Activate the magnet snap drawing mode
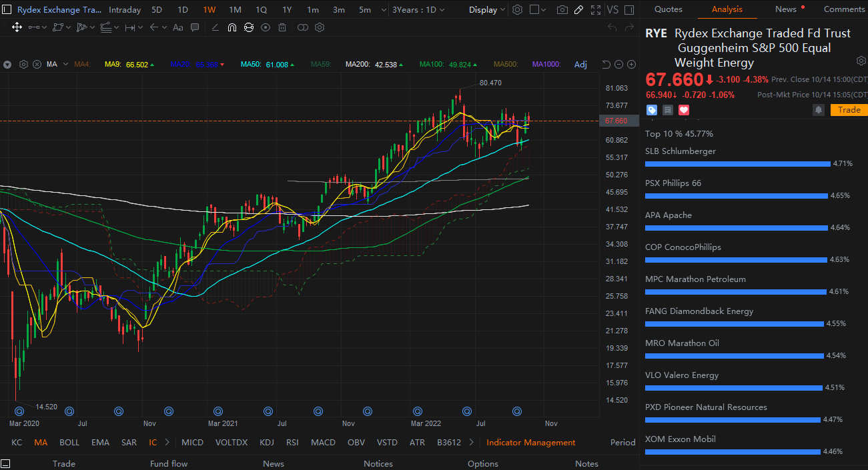 coord(232,27)
